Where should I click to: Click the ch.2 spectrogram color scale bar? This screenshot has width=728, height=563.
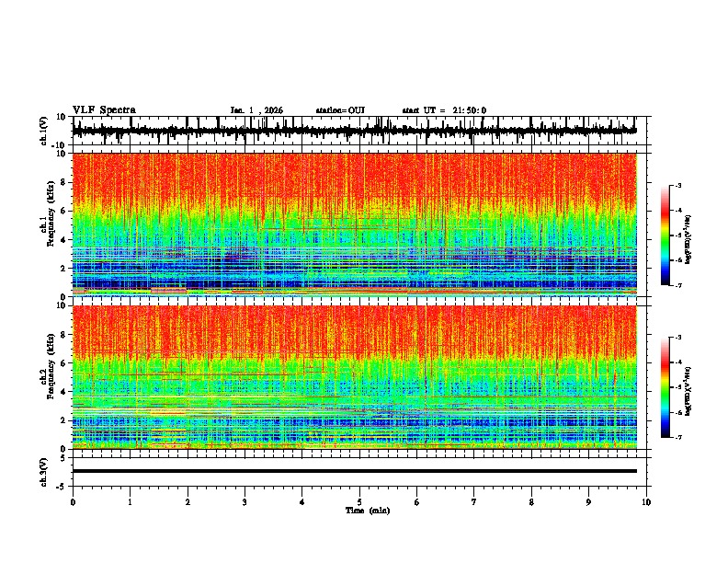pyautogui.click(x=665, y=387)
